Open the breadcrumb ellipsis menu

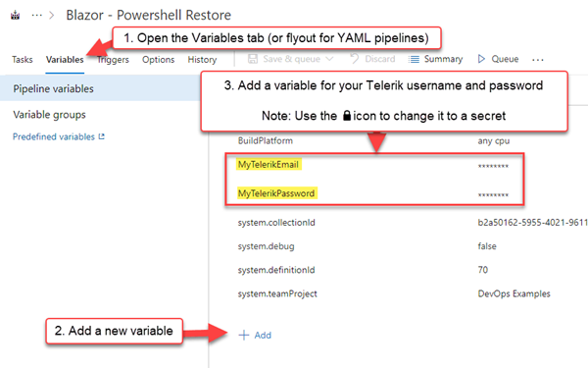pos(37,15)
